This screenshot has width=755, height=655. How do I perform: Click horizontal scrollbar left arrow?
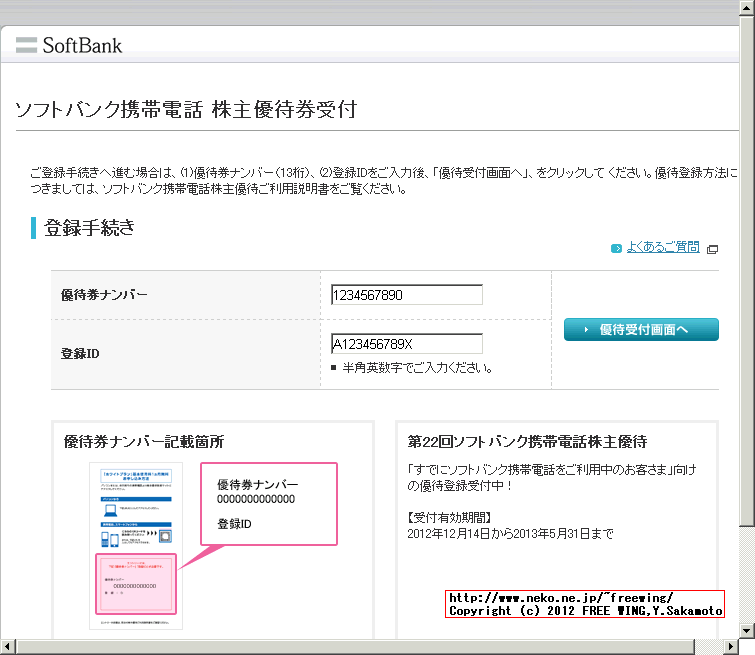point(8,646)
